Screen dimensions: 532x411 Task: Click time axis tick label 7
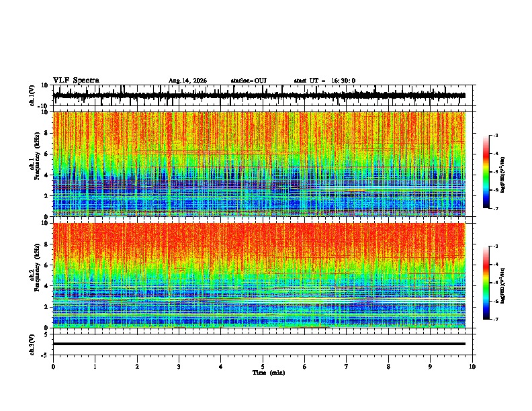(347, 366)
